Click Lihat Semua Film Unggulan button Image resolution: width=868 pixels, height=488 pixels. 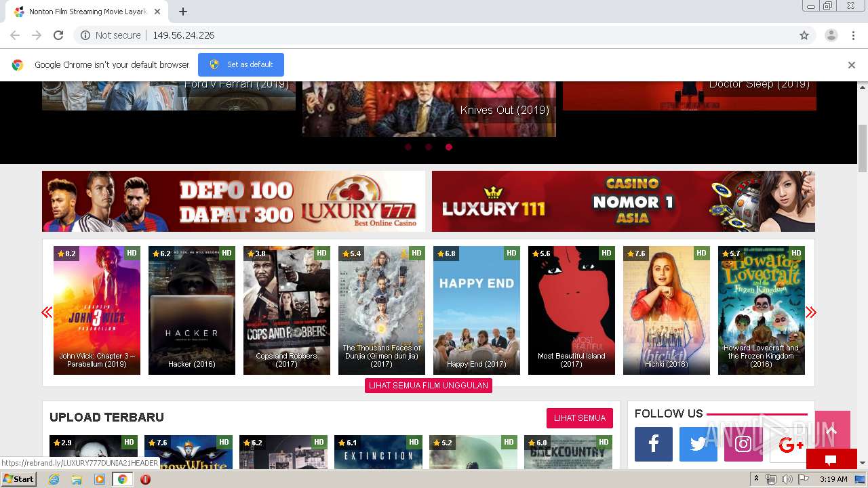pyautogui.click(x=429, y=386)
